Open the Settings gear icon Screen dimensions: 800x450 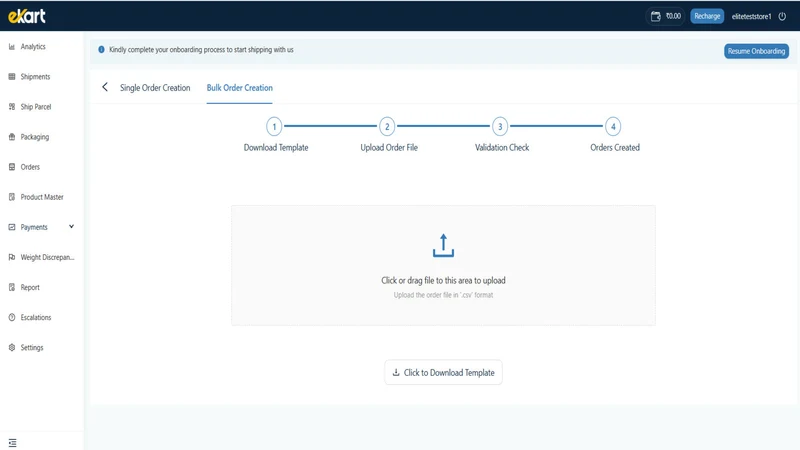tap(12, 347)
